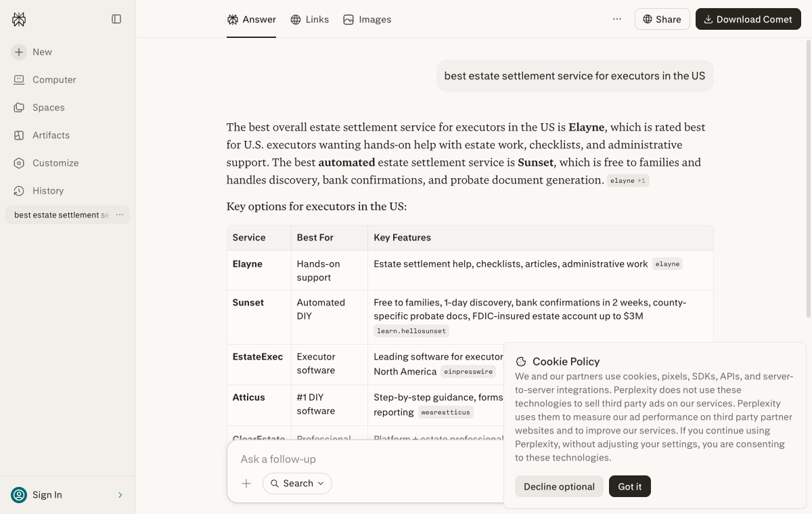Screen dimensions: 812x514
Task: Click the Cookie Policy heading
Action: click(x=566, y=362)
